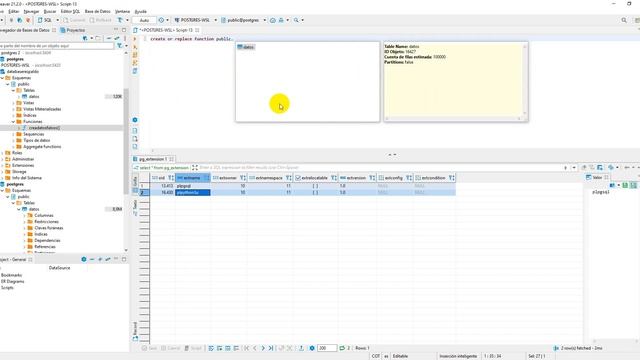Select the datos autocomplete suggestion

point(246,47)
